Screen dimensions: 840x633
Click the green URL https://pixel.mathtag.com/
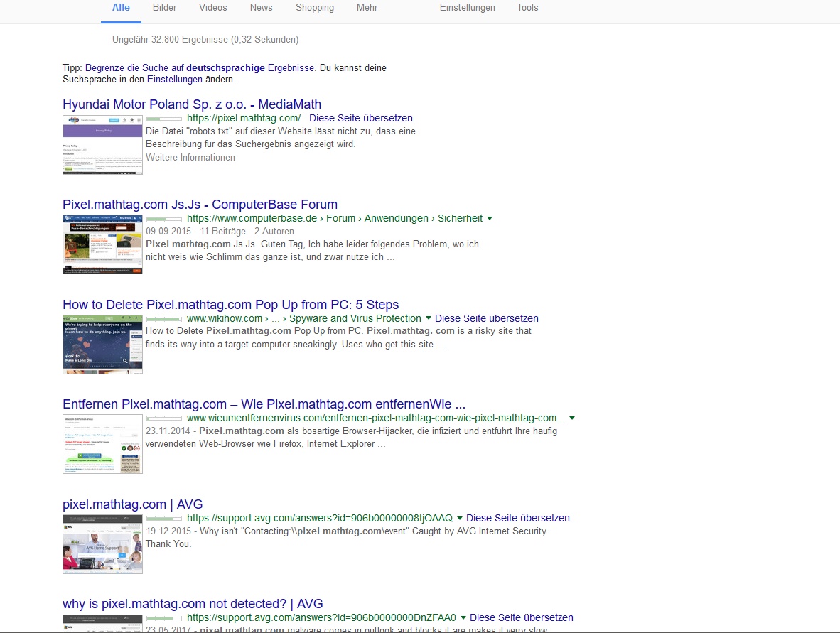click(x=244, y=119)
